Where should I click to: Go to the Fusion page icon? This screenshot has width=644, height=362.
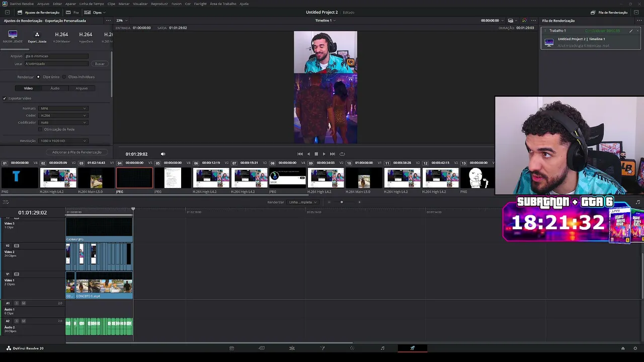click(323, 348)
